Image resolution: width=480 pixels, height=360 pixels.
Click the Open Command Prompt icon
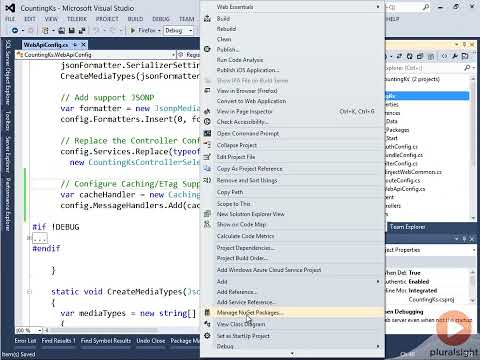point(207,133)
